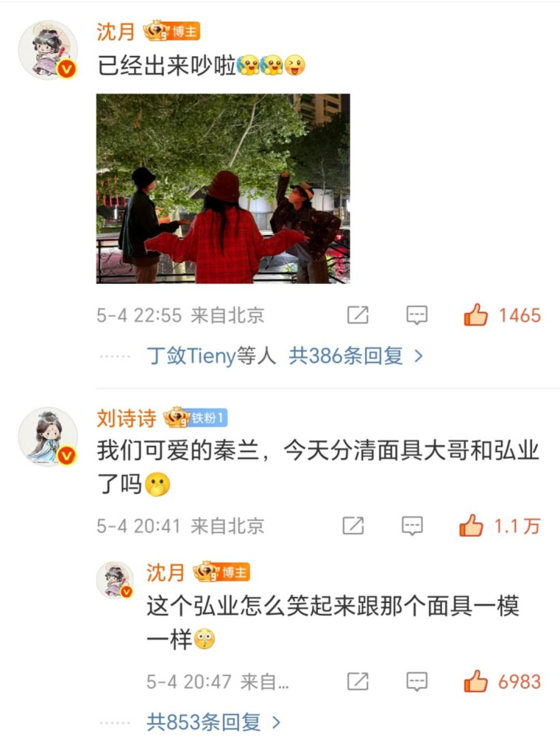Screen dimensions: 560x748
Task: Like 刘诗诗's comment with 1.1万 likes
Action: (471, 525)
